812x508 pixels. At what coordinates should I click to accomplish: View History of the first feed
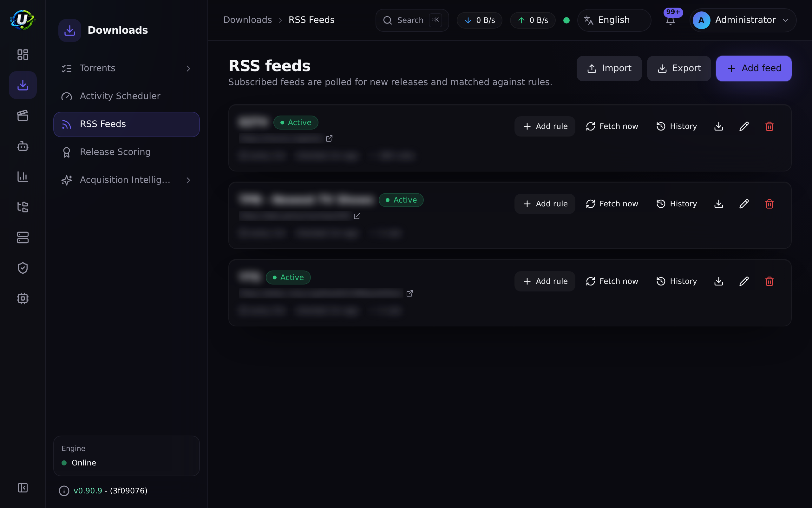point(677,126)
